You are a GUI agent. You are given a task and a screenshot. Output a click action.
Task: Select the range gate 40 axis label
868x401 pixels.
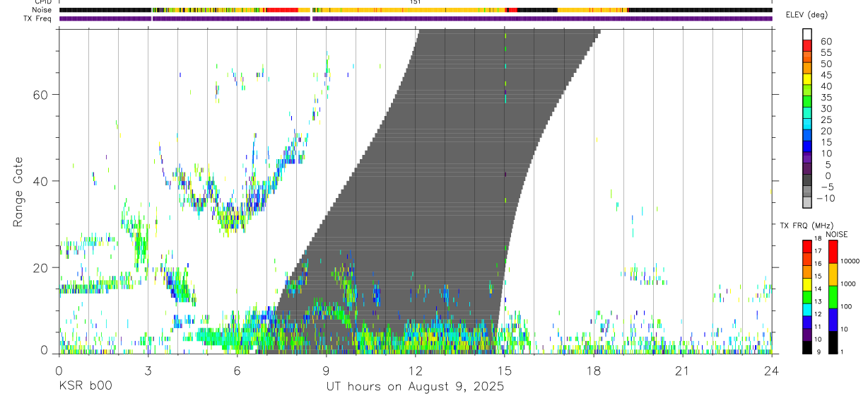[x=44, y=181]
